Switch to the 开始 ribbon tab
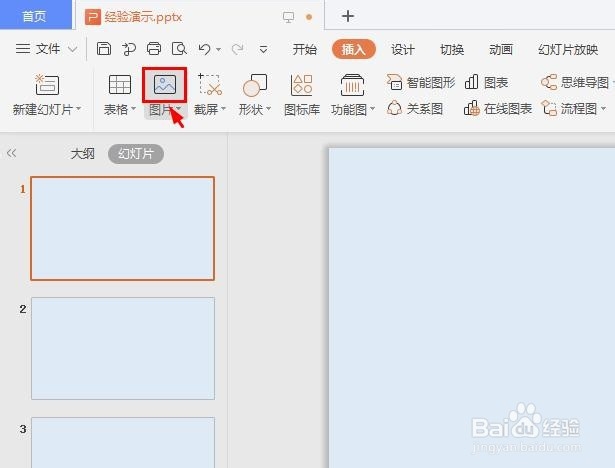The image size is (615, 468). point(304,49)
